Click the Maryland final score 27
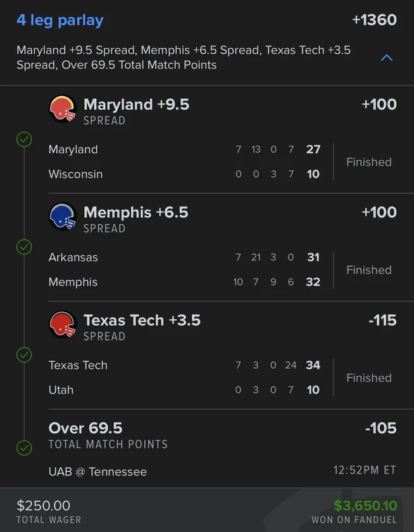 313,149
